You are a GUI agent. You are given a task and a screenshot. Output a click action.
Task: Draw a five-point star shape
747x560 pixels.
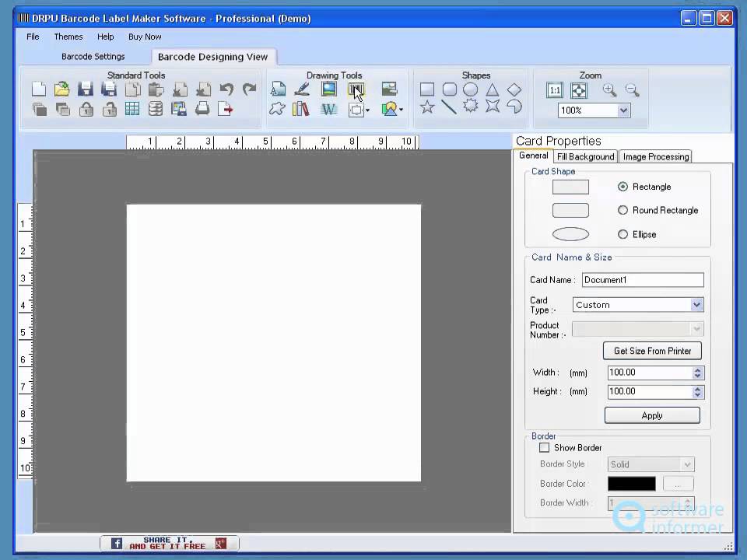(427, 107)
